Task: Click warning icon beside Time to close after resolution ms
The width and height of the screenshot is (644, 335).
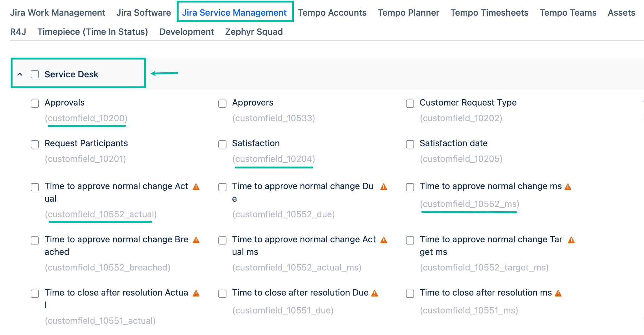Action: [x=558, y=293]
